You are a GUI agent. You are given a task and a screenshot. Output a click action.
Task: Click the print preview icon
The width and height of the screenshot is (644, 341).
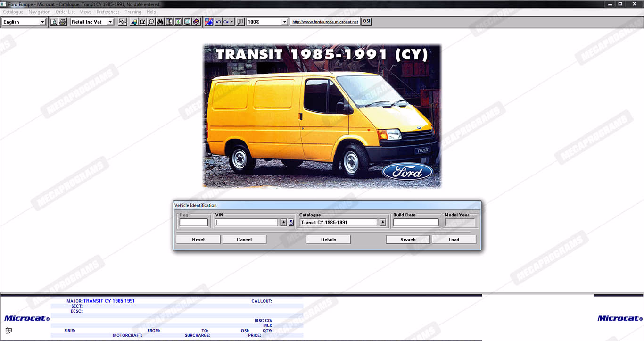click(x=54, y=22)
